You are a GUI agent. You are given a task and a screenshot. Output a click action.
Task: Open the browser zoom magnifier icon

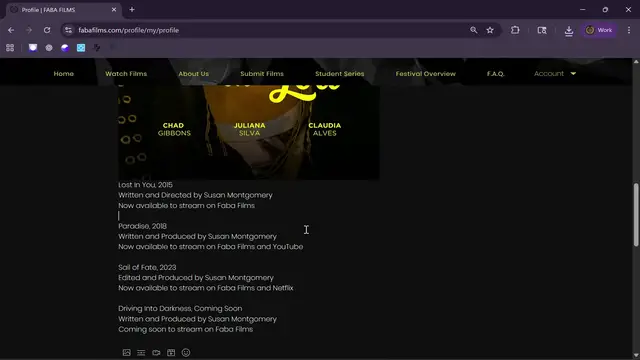point(473,30)
